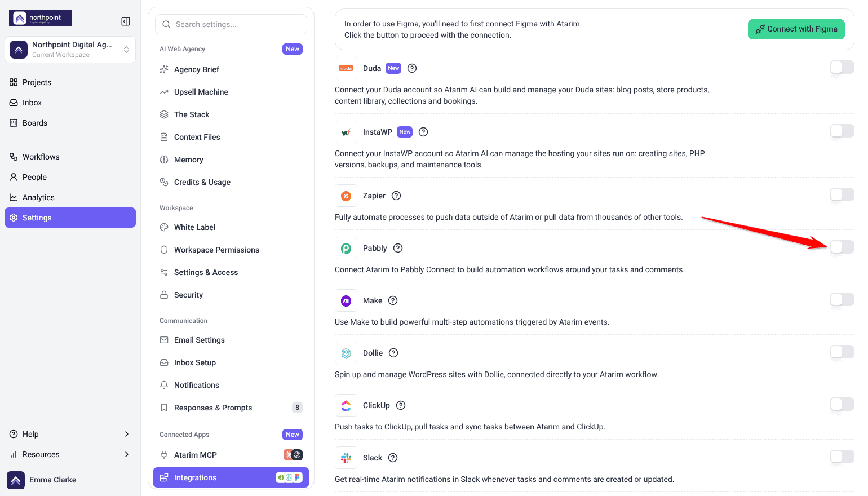Open Responses & Prompts settings
Image resolution: width=868 pixels, height=496 pixels.
231,408
